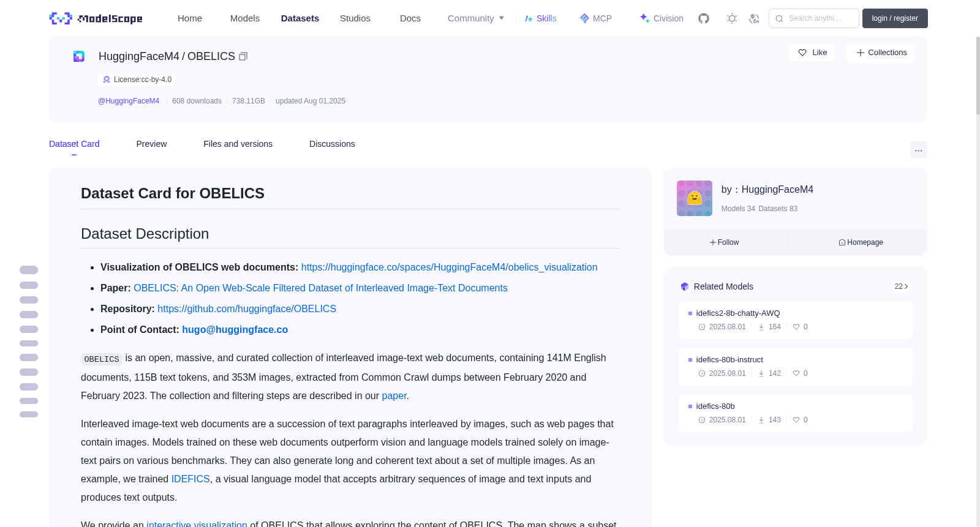Click the OBELICS dataset avatar icon

79,56
